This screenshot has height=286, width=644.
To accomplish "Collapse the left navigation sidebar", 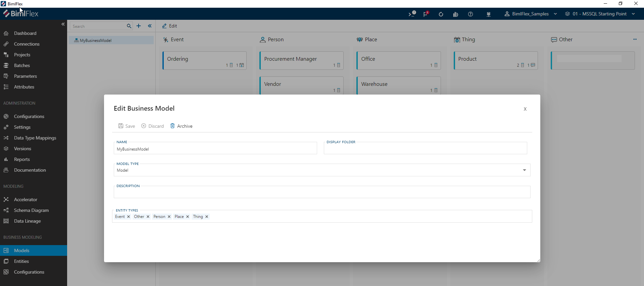I will (x=63, y=24).
